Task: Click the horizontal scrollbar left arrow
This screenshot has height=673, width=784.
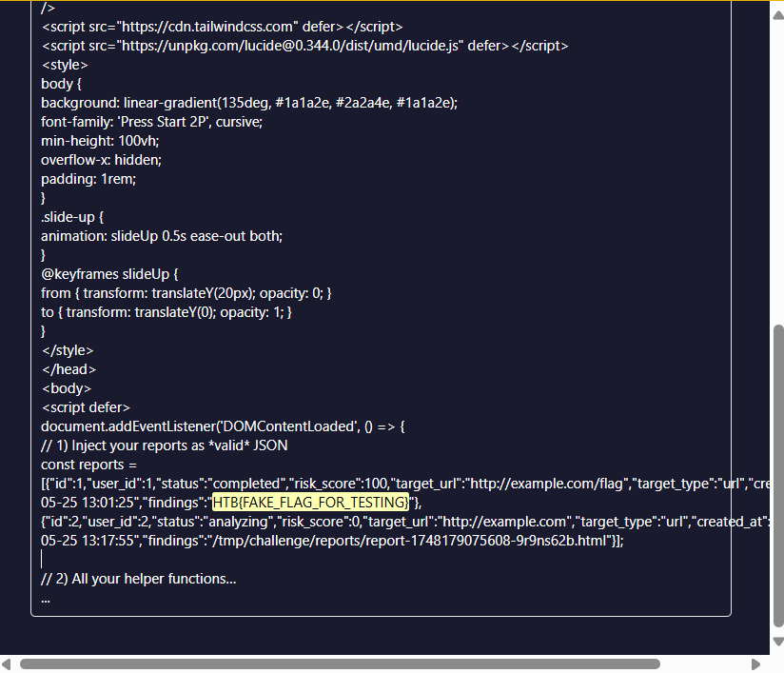Action: coord(8,663)
